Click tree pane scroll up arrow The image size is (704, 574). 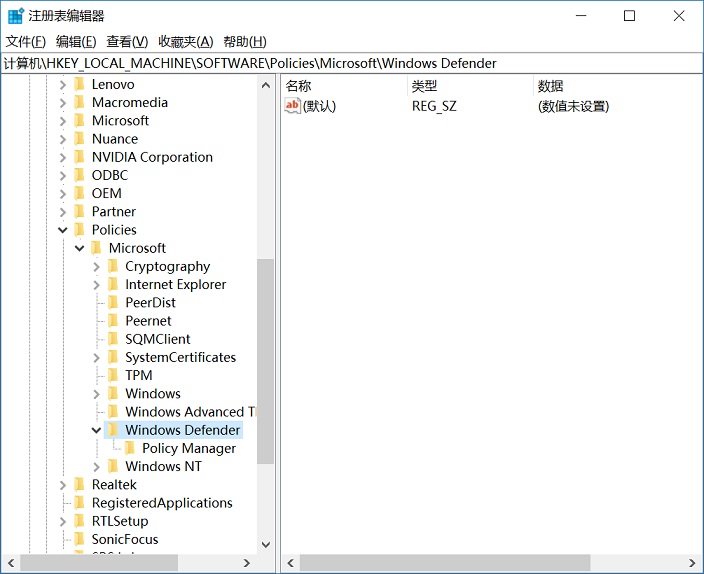266,85
